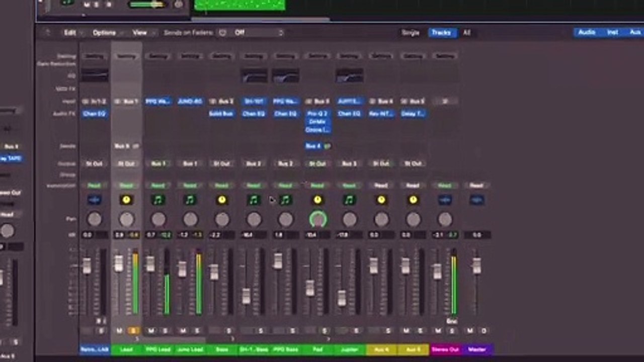Image resolution: width=644 pixels, height=362 pixels.
Task: Click the Retro Lab channel audio waveform icon
Action: click(94, 200)
